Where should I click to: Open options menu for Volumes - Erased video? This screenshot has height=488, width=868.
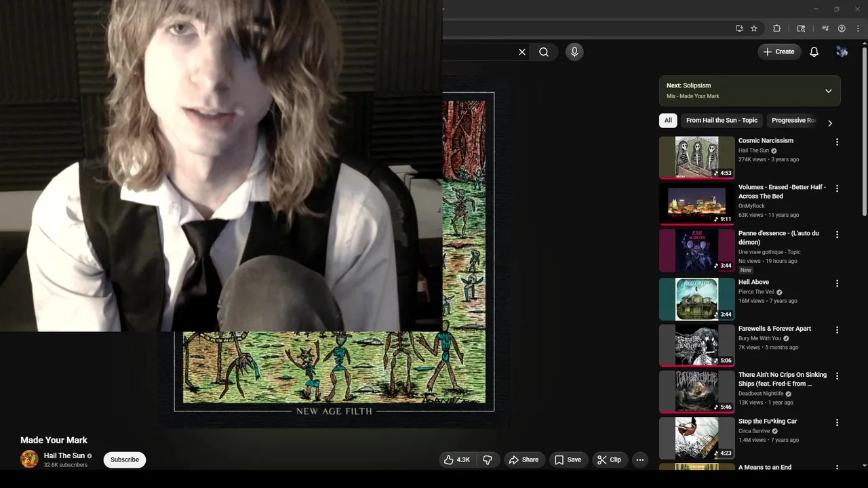click(x=837, y=188)
